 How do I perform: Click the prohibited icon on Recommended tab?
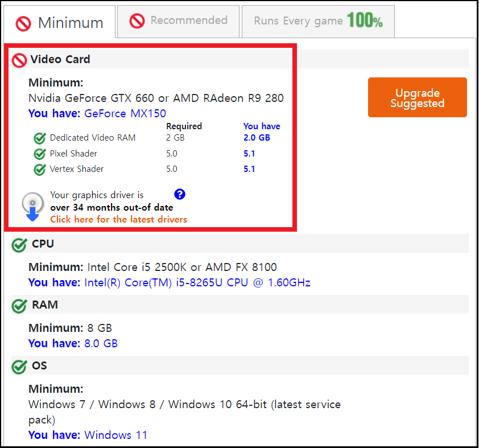pos(137,21)
